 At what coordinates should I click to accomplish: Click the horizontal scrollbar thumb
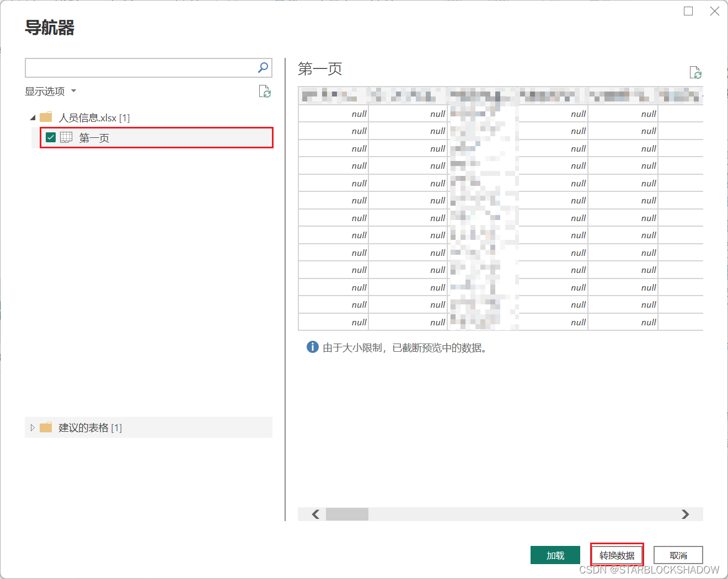coord(347,514)
